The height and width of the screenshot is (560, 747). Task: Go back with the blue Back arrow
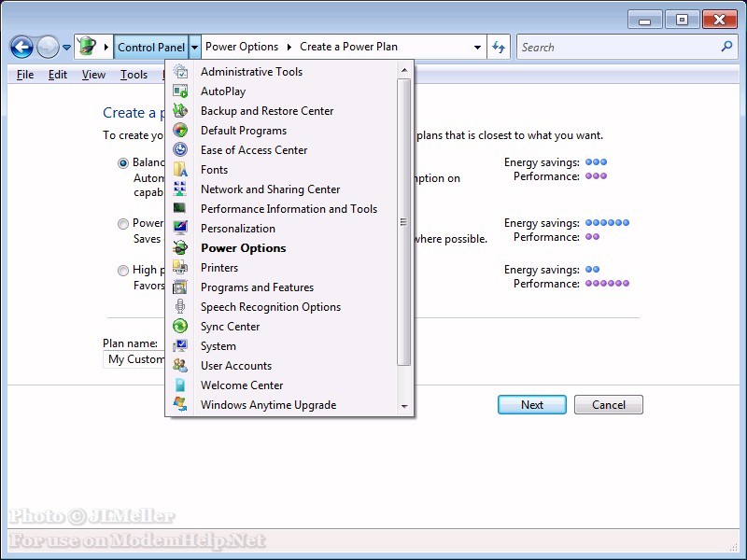point(21,48)
